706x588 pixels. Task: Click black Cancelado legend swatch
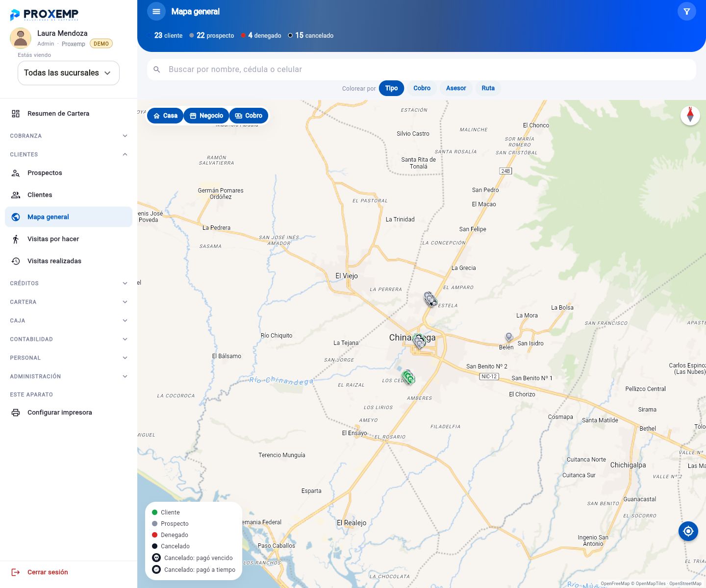pos(155,546)
